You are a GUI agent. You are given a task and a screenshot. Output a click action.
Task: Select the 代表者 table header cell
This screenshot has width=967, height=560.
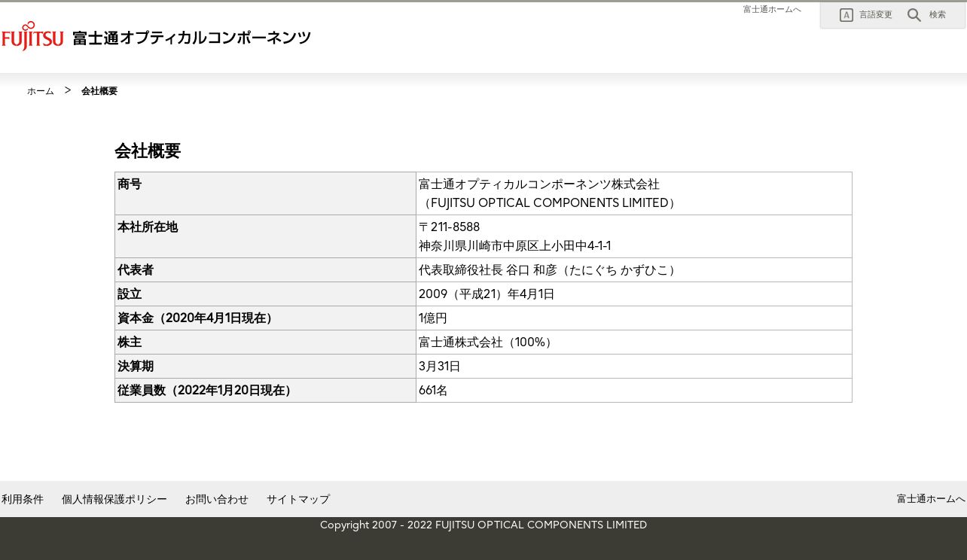click(x=265, y=270)
